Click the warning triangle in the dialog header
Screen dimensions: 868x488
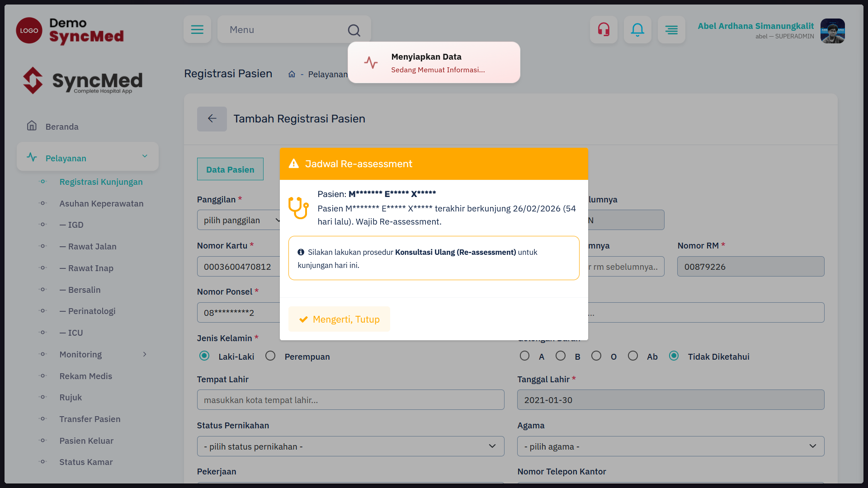[x=294, y=164]
